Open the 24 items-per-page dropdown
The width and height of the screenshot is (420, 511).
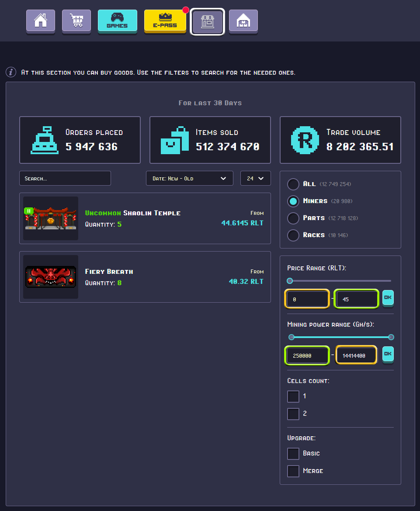pyautogui.click(x=255, y=178)
